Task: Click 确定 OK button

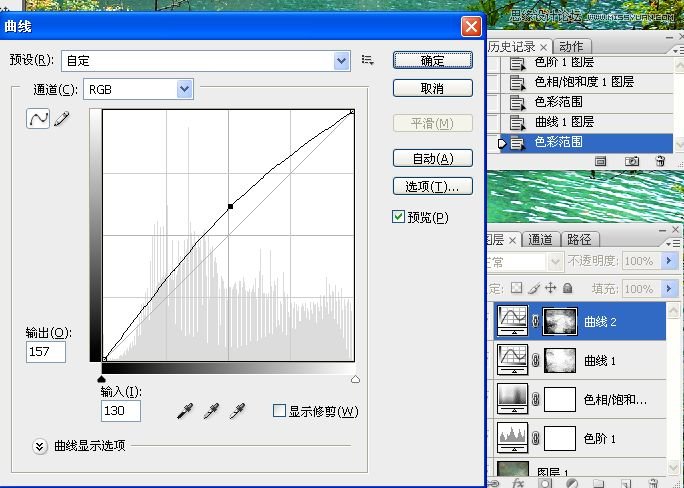Action: [x=432, y=60]
